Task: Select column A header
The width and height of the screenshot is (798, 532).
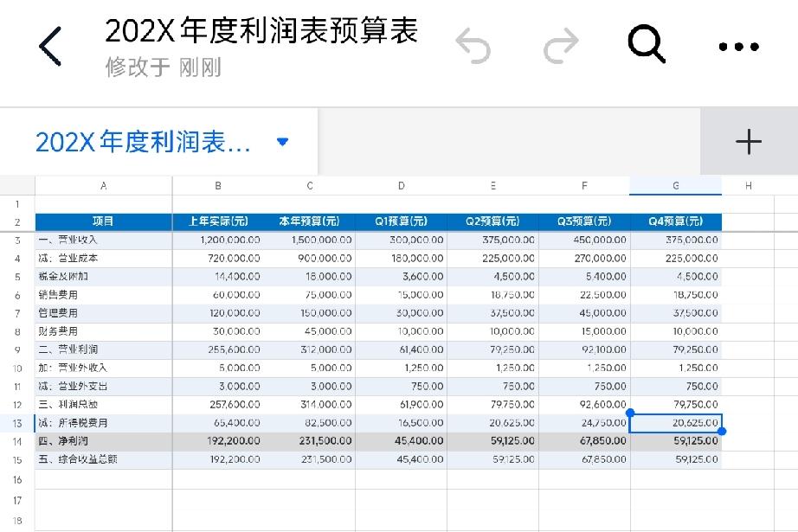Action: pos(104,186)
